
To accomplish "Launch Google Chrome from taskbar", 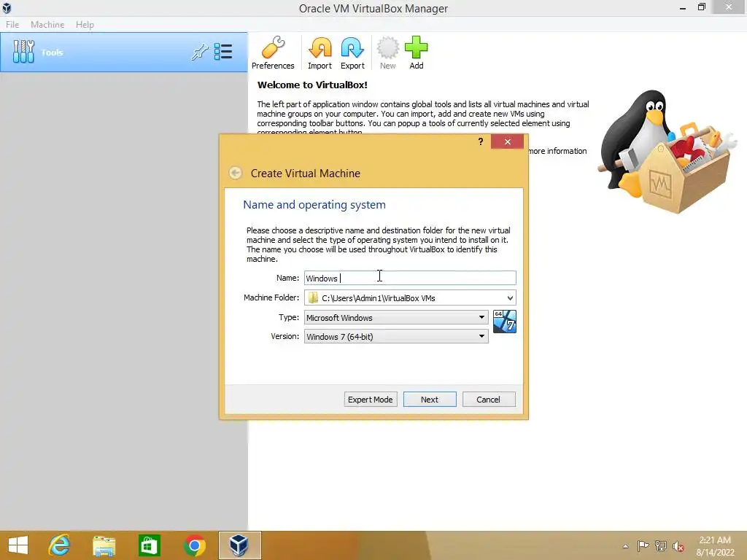I will (x=194, y=545).
